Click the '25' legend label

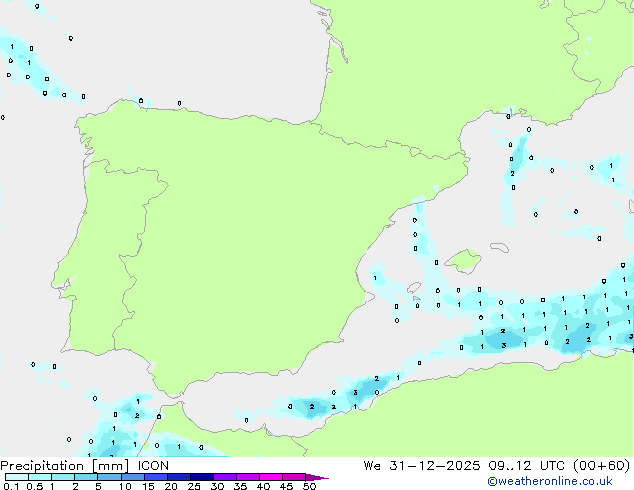(194, 486)
